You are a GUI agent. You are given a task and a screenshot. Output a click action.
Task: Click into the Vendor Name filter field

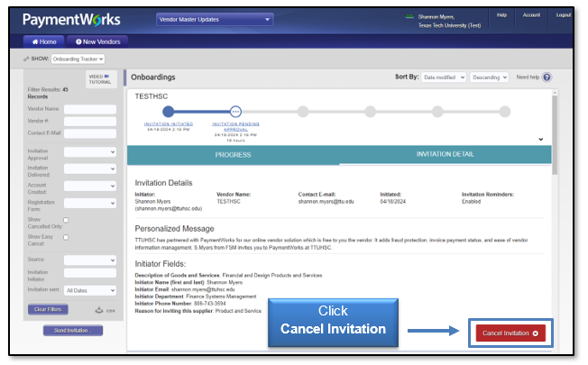coord(90,109)
